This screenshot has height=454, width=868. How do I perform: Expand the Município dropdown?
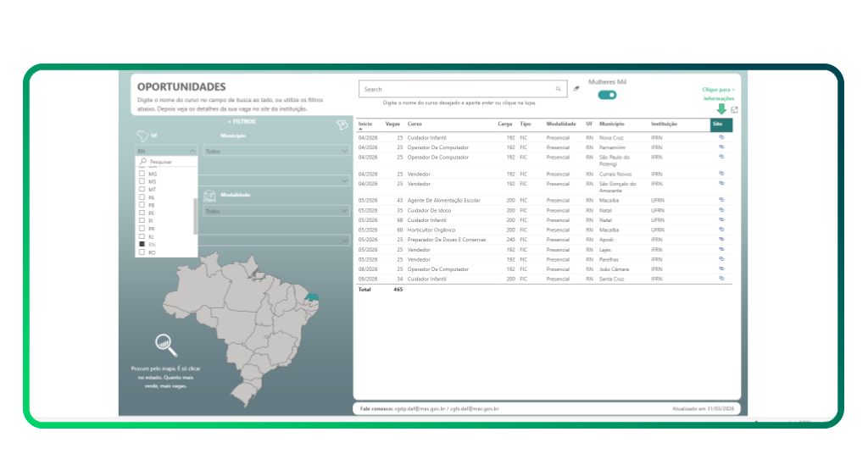click(343, 151)
